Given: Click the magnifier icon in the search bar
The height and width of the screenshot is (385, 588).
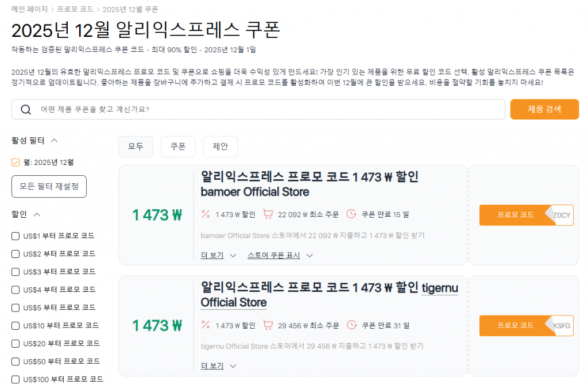Looking at the screenshot, I should point(26,109).
